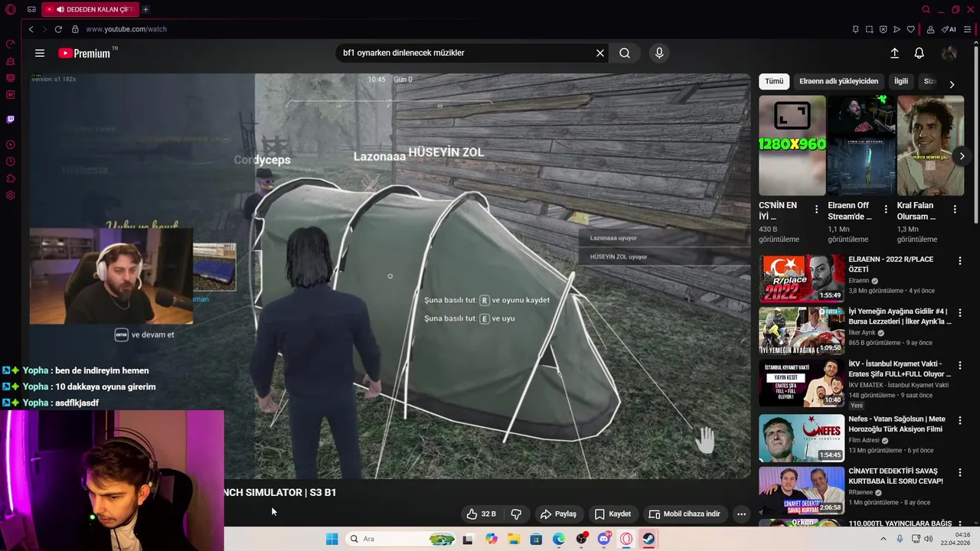
Task: Dislike the video thumbs-down button
Action: point(516,514)
